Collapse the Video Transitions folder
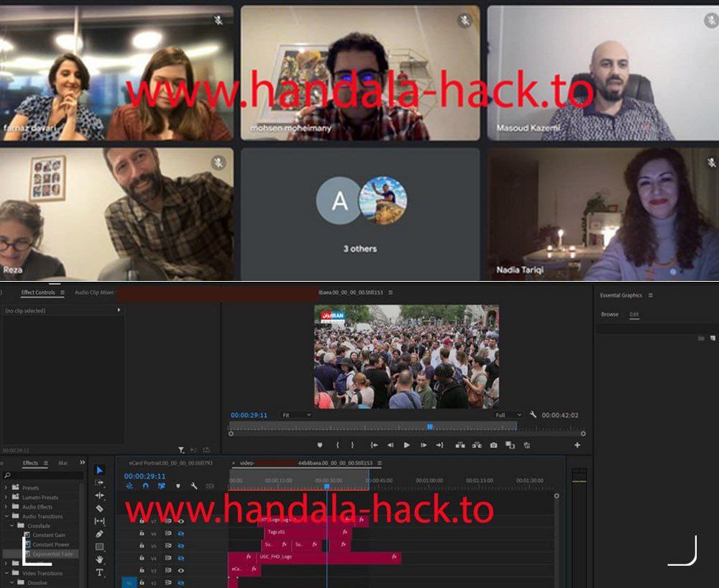Screen dimensions: 719x588 [x=6, y=573]
